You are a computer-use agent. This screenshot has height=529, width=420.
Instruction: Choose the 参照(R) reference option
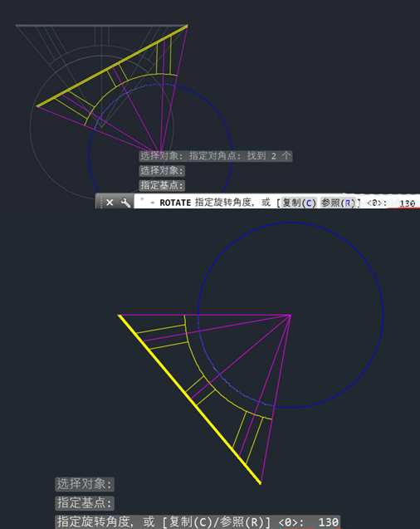339,203
